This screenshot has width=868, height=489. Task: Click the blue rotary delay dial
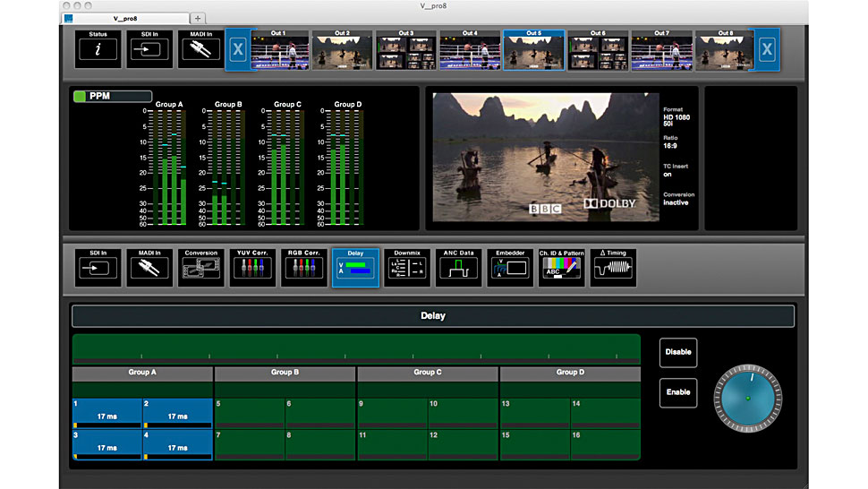747,399
